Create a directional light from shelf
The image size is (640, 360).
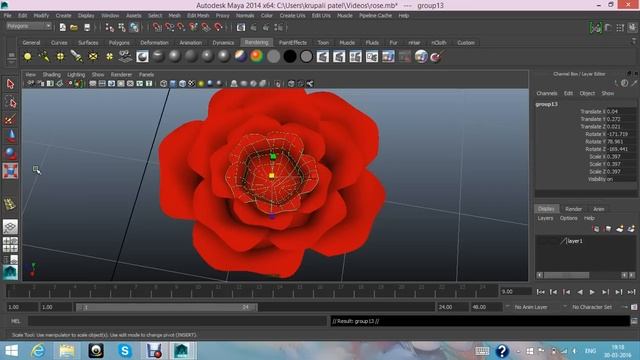tap(44, 57)
